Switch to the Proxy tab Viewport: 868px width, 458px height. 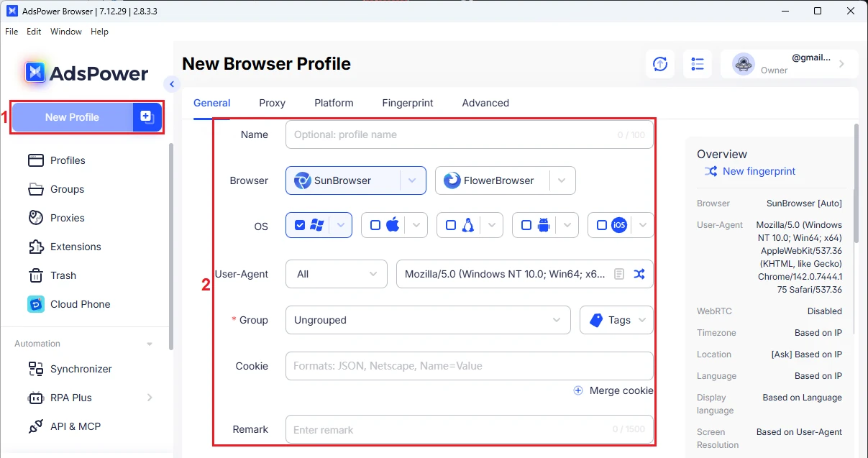(272, 103)
